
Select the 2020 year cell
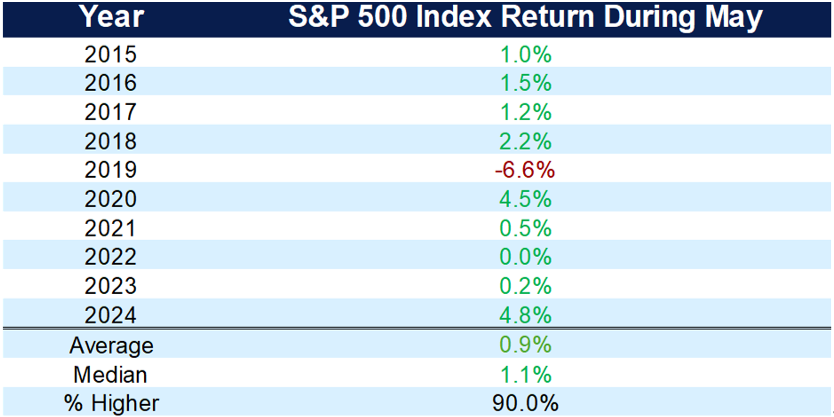click(109, 199)
